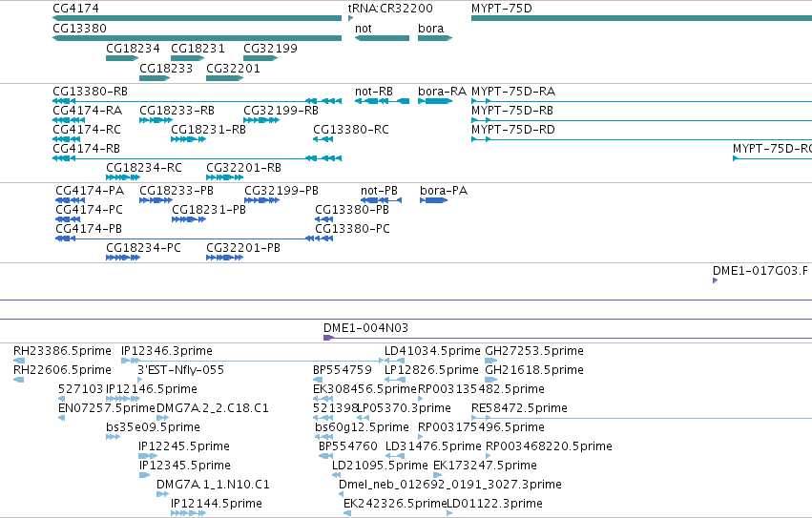Viewport: 812px width, 518px height.
Task: Click the CG18233-PB protein label
Action: [x=177, y=191]
